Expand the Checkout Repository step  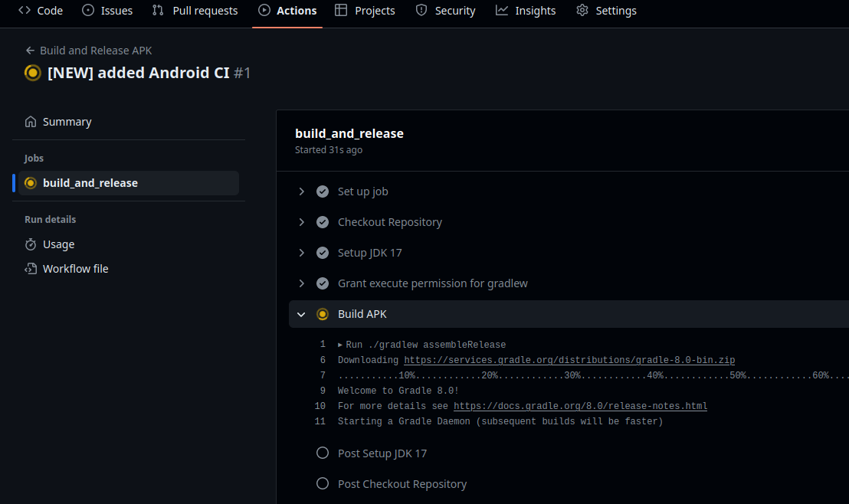pos(302,222)
